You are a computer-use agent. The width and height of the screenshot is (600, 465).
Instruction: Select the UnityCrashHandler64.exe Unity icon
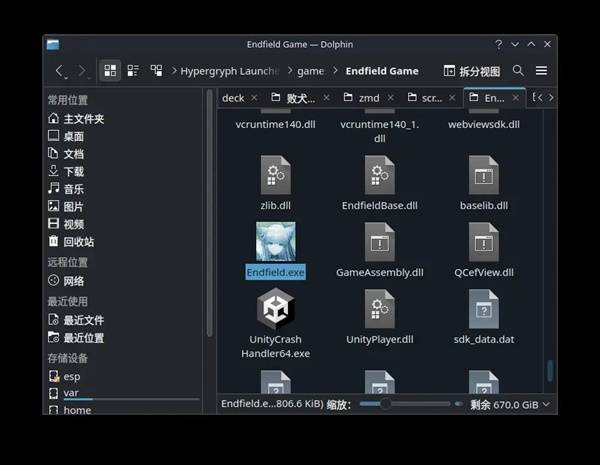click(x=275, y=309)
